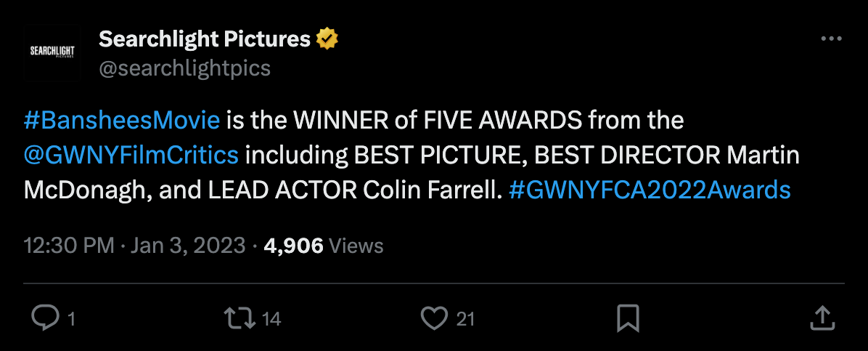Screen dimensions: 868x351
Task: Open the #BansheesMovie hashtag
Action: tap(121, 119)
